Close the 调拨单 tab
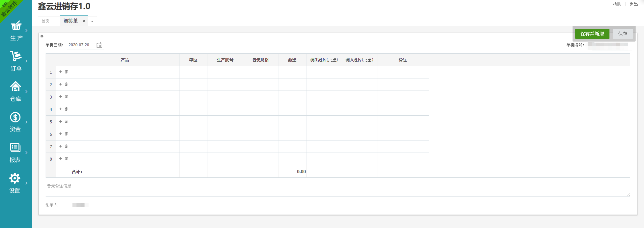This screenshot has width=644, height=228. point(84,21)
